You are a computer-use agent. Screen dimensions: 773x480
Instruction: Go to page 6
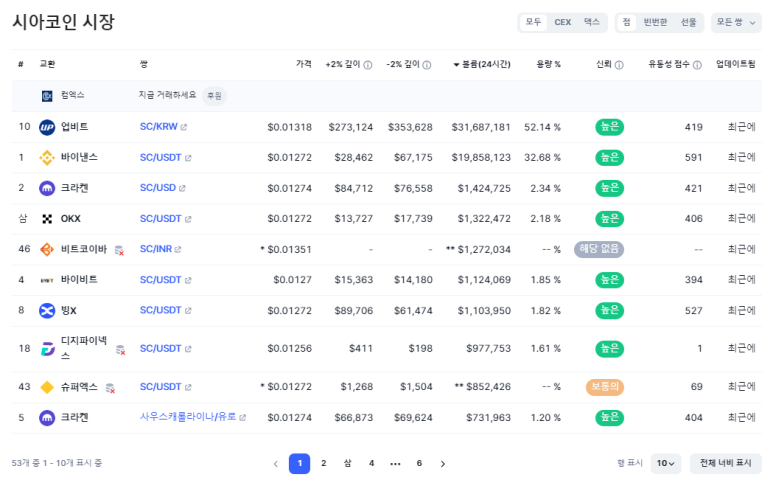(x=419, y=463)
